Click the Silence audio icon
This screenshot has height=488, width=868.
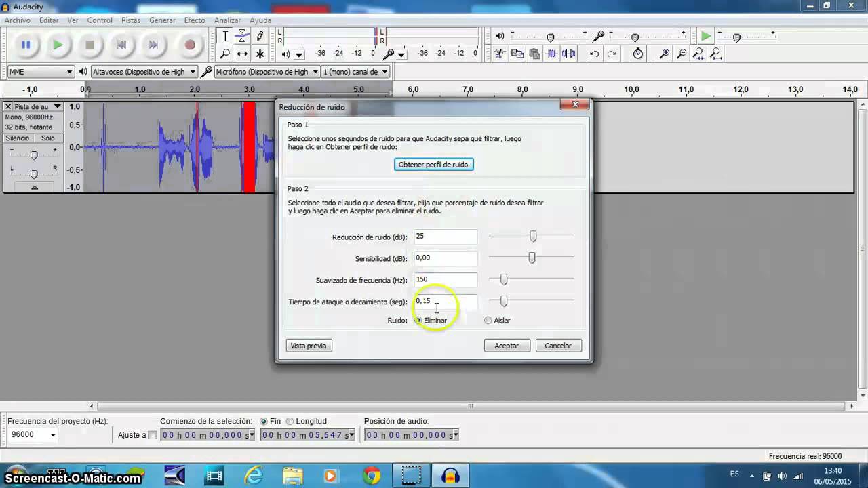pyautogui.click(x=569, y=54)
